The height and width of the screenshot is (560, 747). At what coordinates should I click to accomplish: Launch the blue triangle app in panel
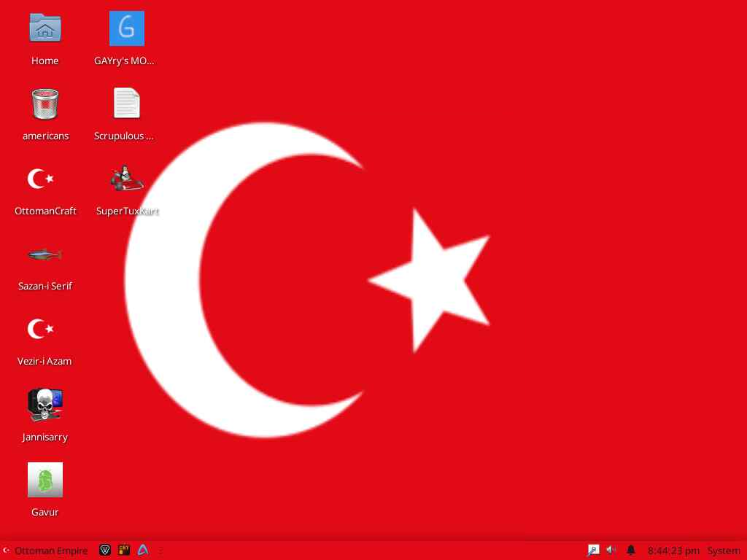(142, 550)
